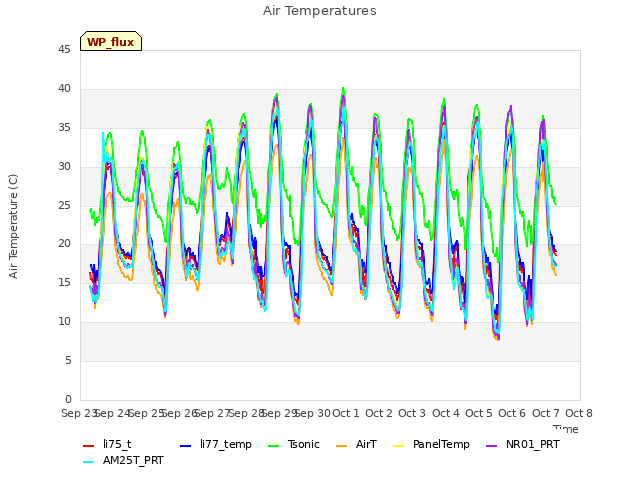Click the green Tsonic legend swatch
The height and width of the screenshot is (480, 640).
(x=273, y=446)
